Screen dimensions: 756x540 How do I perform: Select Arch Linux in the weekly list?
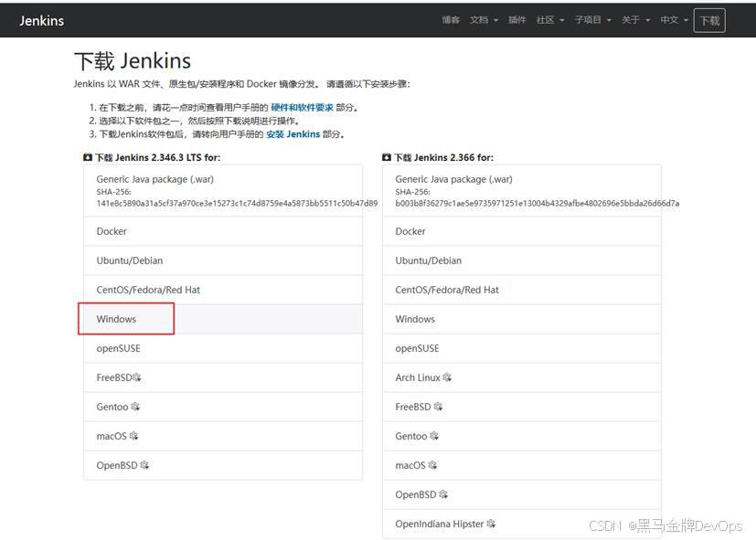coord(522,377)
